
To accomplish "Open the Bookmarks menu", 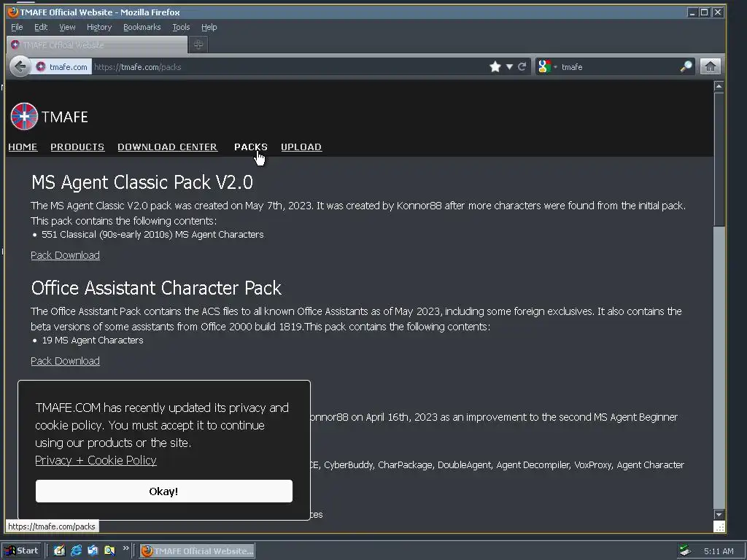I will coord(142,27).
